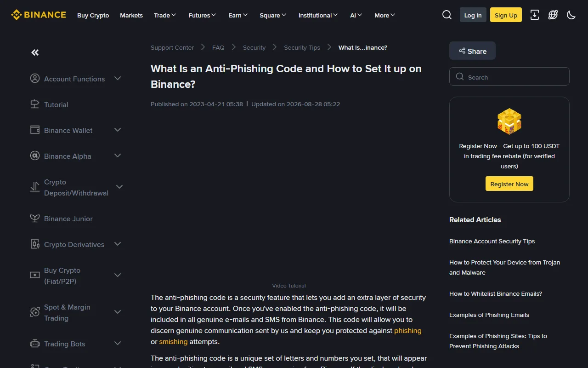Image resolution: width=588 pixels, height=368 pixels.
Task: Collapse the sidebar with double-arrow icon
Action: coord(35,52)
